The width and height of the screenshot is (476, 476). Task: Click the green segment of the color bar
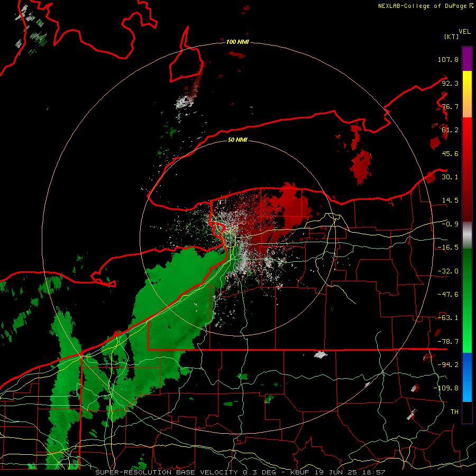coord(467,300)
